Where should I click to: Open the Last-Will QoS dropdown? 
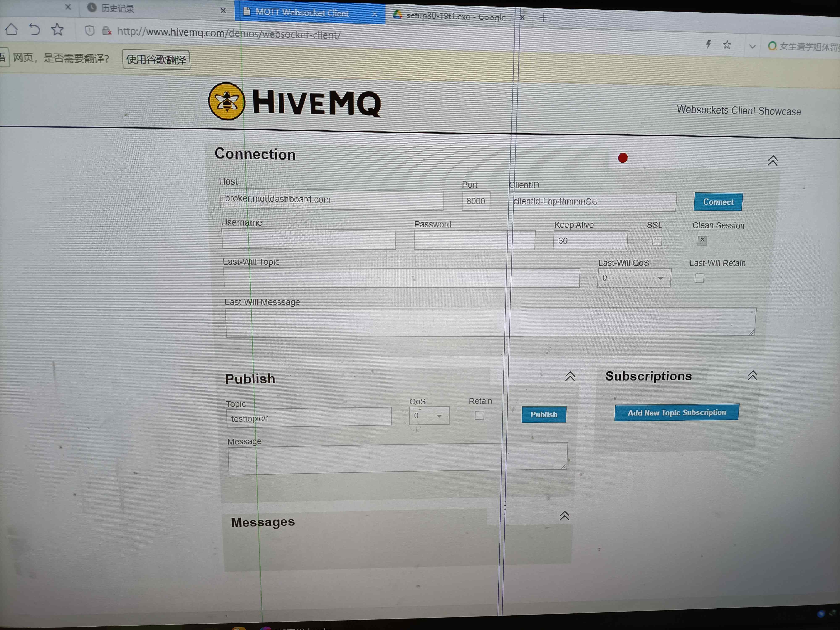tap(634, 278)
